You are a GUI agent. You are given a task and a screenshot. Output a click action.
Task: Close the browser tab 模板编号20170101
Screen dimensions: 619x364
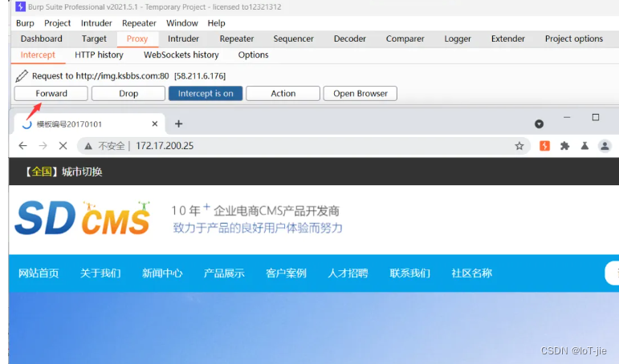coord(155,123)
